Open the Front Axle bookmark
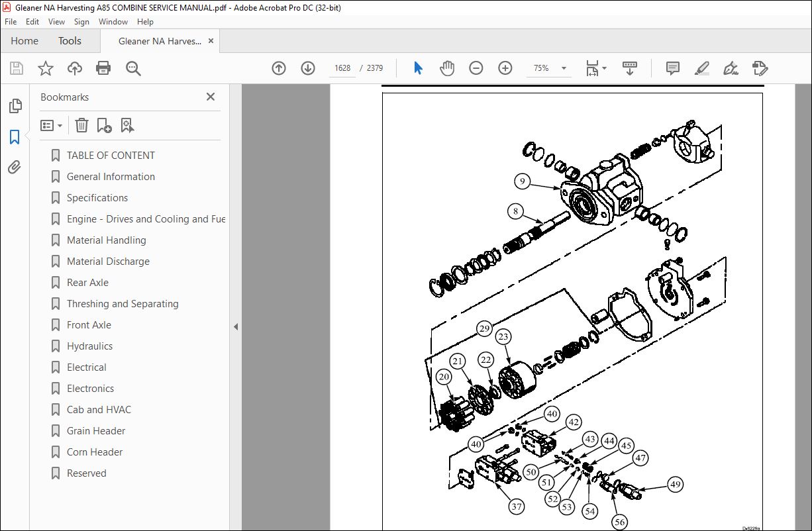The height and width of the screenshot is (531, 812). 89,325
